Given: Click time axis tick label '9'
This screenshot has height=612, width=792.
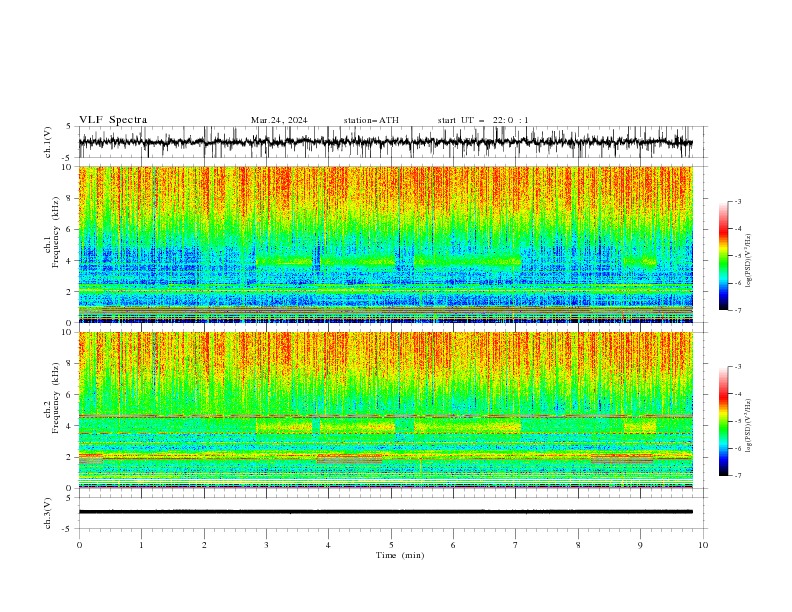Looking at the screenshot, I should click(x=640, y=545).
